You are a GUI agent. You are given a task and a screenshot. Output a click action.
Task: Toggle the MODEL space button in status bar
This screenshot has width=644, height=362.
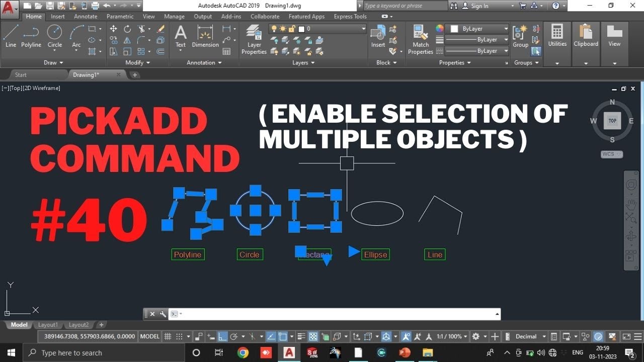pyautogui.click(x=149, y=336)
